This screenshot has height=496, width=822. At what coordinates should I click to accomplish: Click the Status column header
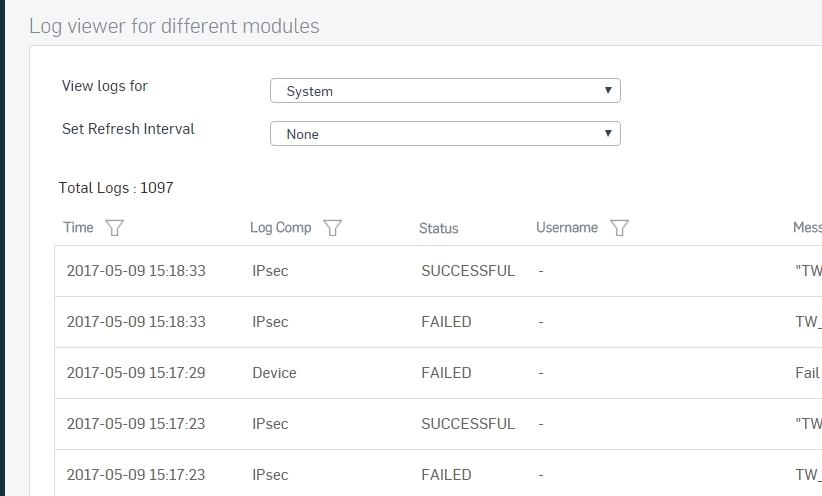pyautogui.click(x=438, y=228)
